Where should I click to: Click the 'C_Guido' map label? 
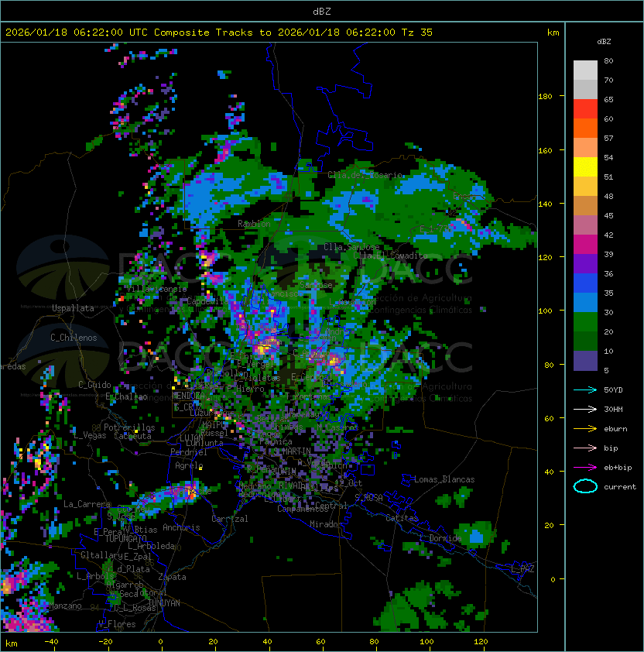pyautogui.click(x=94, y=385)
